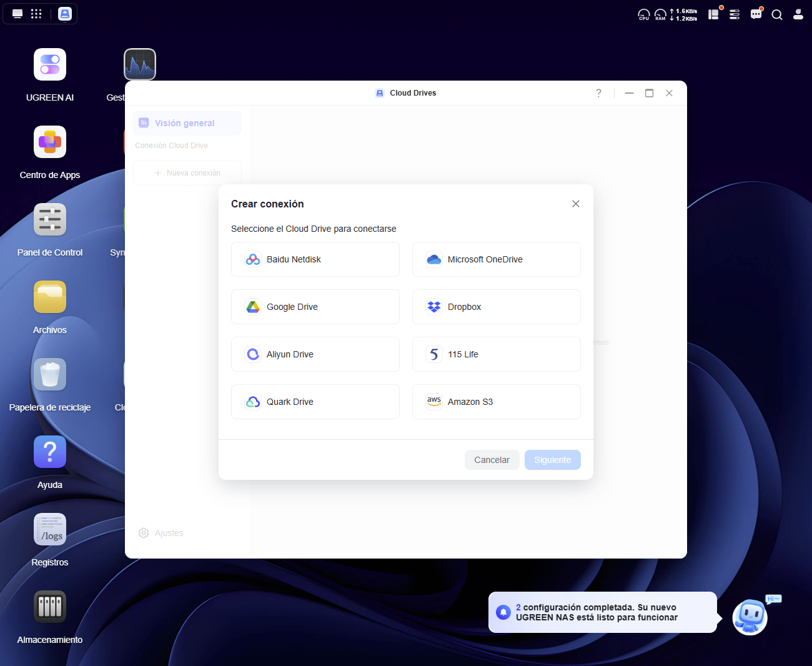Viewport: 812px width, 666px height.
Task: Open Papelera de reciclaje on the desktop
Action: pyautogui.click(x=50, y=374)
